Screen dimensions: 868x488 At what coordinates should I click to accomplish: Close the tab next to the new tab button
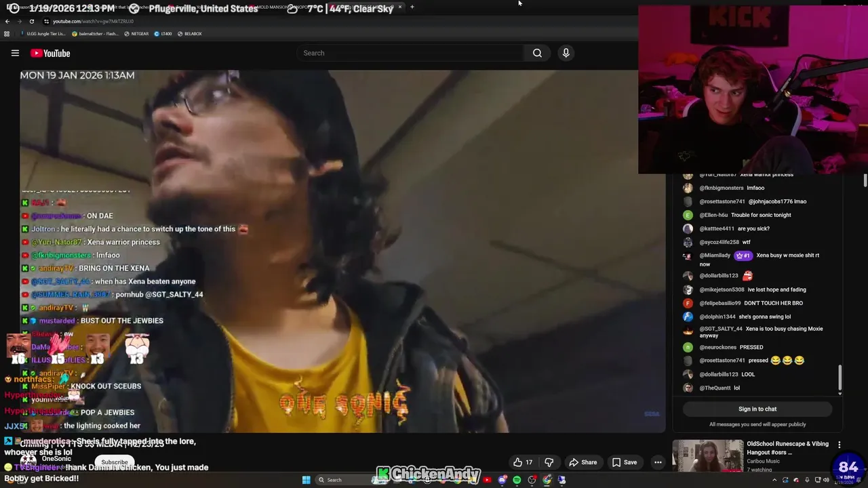(x=399, y=7)
